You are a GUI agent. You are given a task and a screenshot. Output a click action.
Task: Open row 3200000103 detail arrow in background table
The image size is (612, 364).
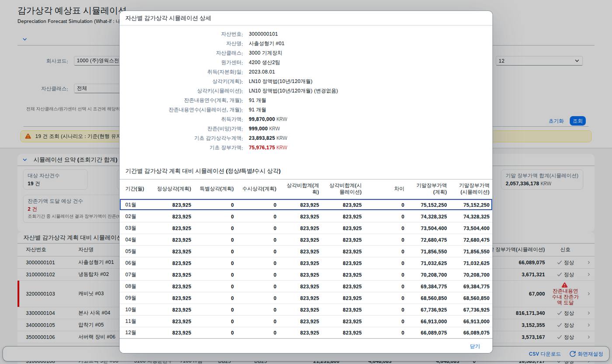589,294
